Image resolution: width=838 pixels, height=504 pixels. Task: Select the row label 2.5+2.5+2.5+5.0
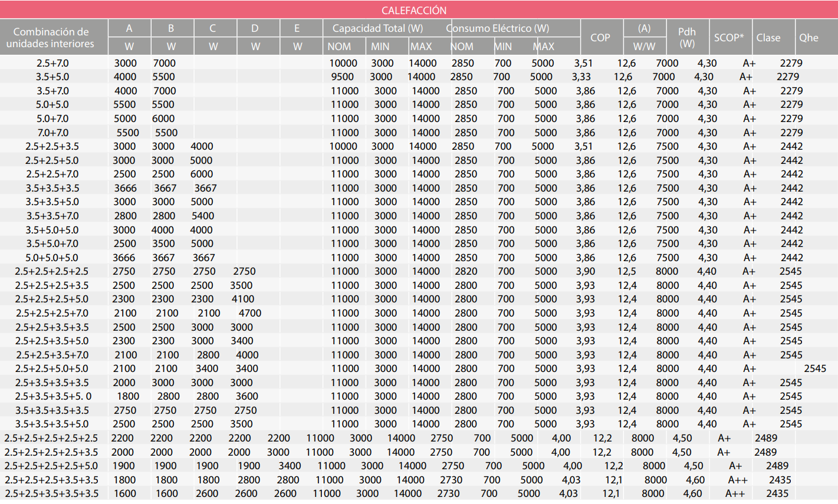[52, 299]
